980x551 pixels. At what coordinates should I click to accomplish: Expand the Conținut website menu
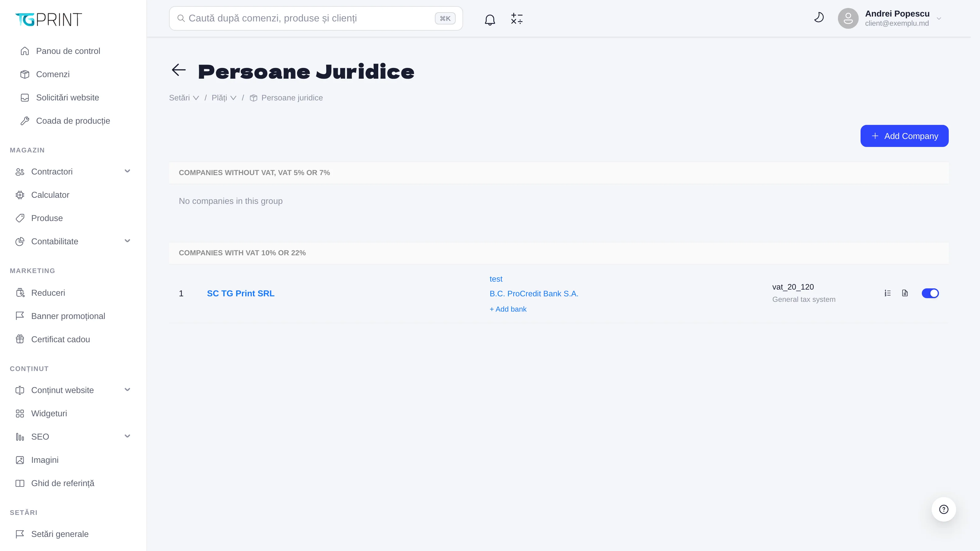127,389
